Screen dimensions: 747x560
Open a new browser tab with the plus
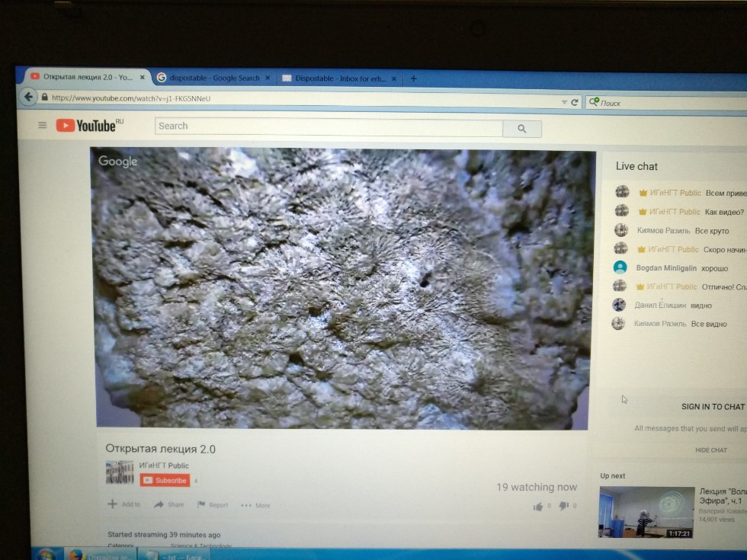point(414,78)
